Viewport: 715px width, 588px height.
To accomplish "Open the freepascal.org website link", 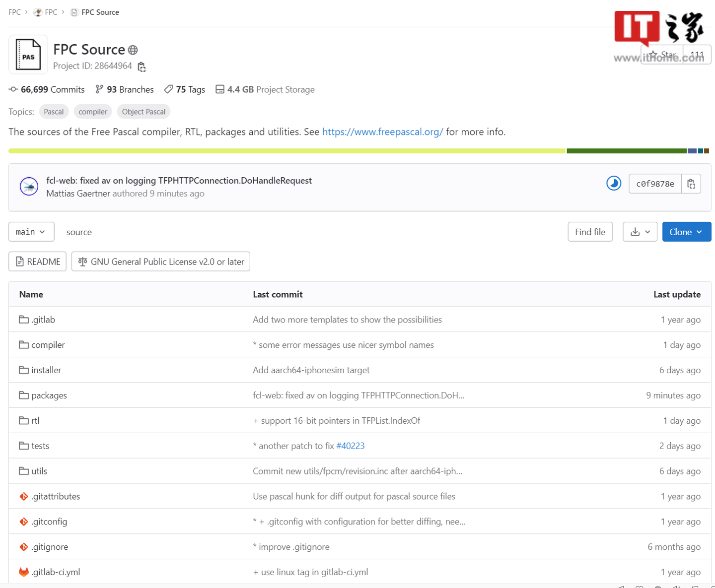I will 382,132.
